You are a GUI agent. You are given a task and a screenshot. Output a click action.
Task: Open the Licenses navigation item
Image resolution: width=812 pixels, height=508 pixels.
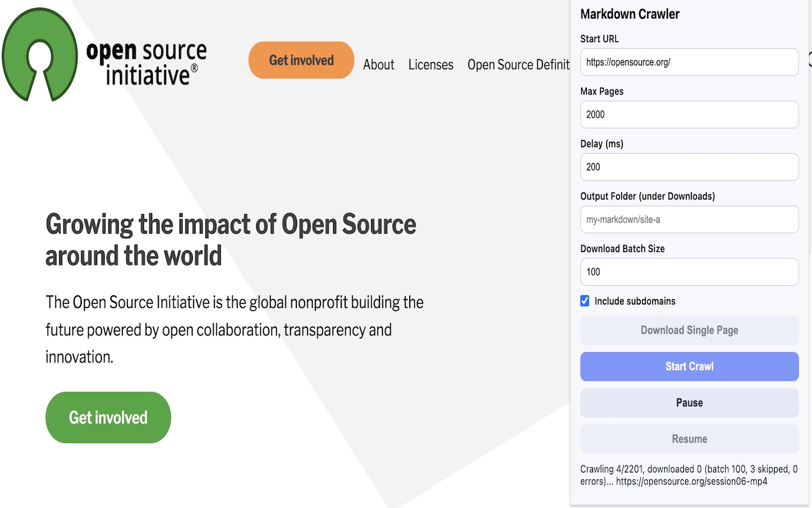click(431, 65)
